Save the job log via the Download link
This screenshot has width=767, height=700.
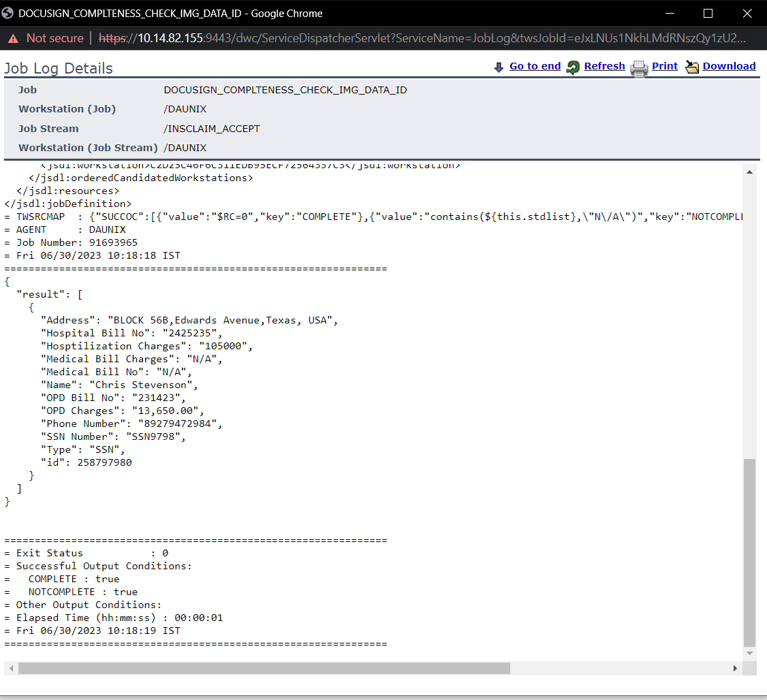click(729, 66)
